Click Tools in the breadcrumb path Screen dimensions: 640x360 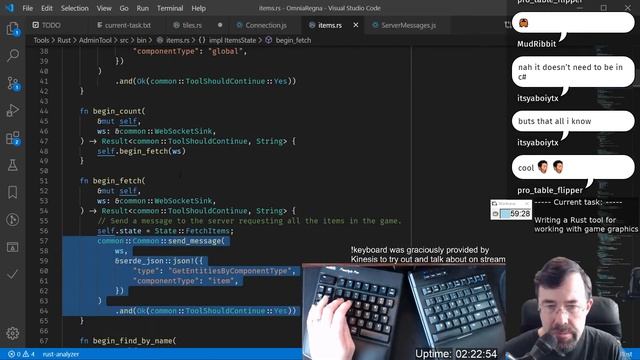tap(41, 40)
